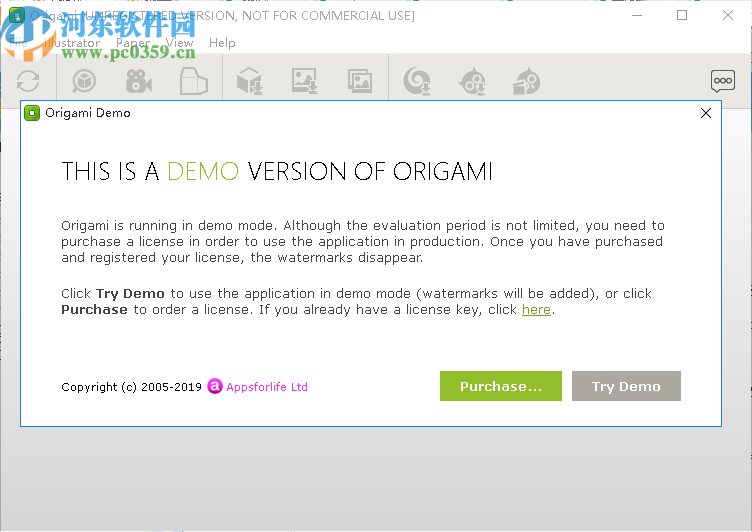Click the Origami Demo dialog icon
The image size is (752, 532).
(32, 113)
